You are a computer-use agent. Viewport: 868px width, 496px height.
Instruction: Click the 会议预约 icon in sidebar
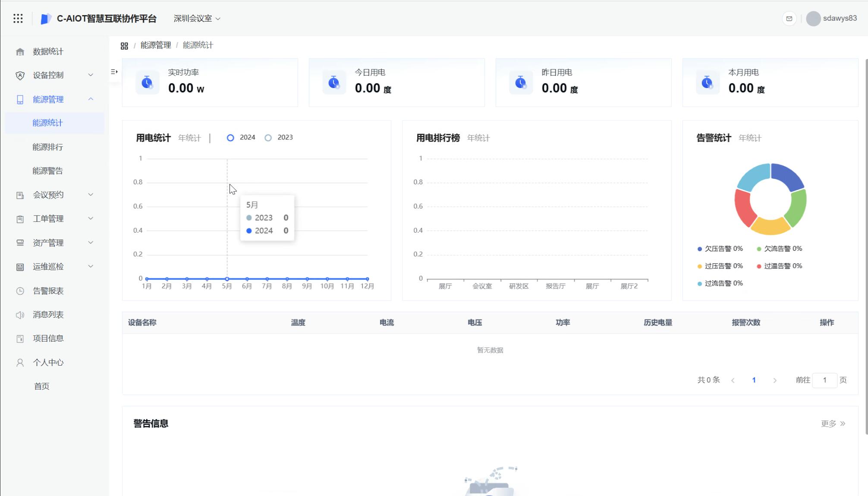(20, 195)
